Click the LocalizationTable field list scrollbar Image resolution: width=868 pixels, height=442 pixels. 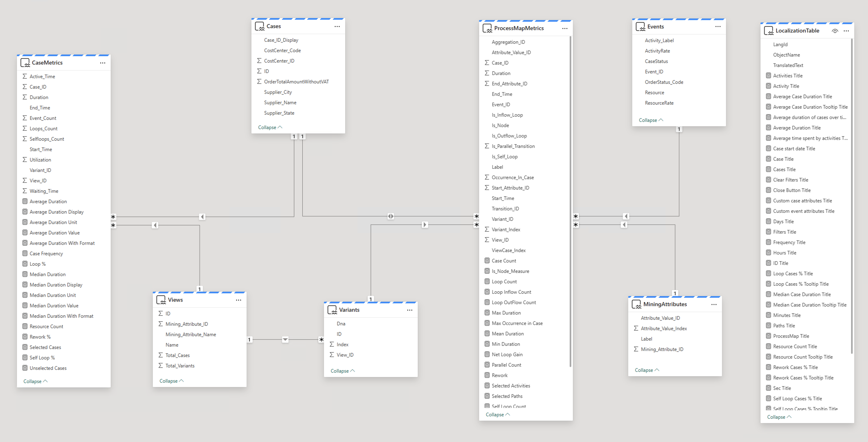(x=852, y=196)
